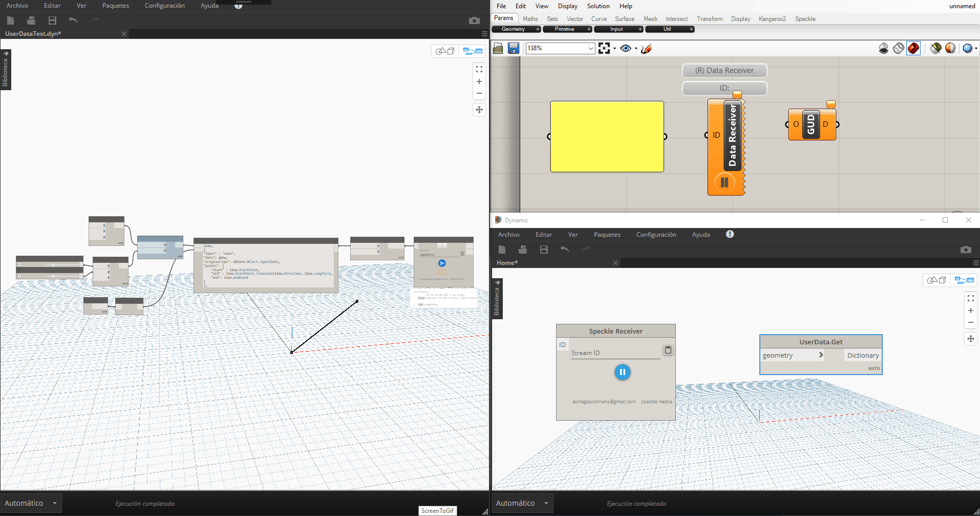The width and height of the screenshot is (980, 516).
Task: Click Grasshopper sketch pen icon
Action: [646, 48]
